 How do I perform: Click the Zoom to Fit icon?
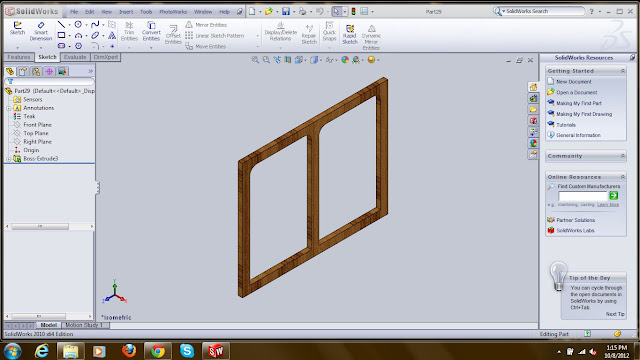click(256, 60)
